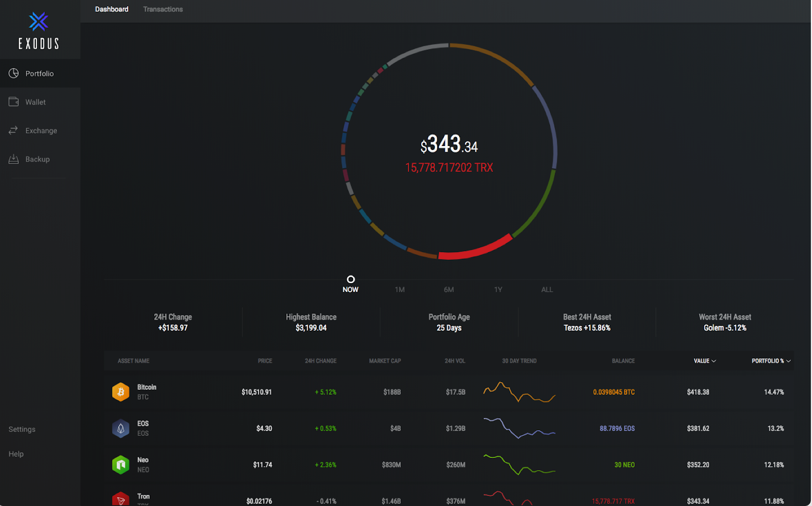This screenshot has height=506, width=812.
Task: Sort by the PORTFOLIO % column dropdown
Action: point(771,361)
